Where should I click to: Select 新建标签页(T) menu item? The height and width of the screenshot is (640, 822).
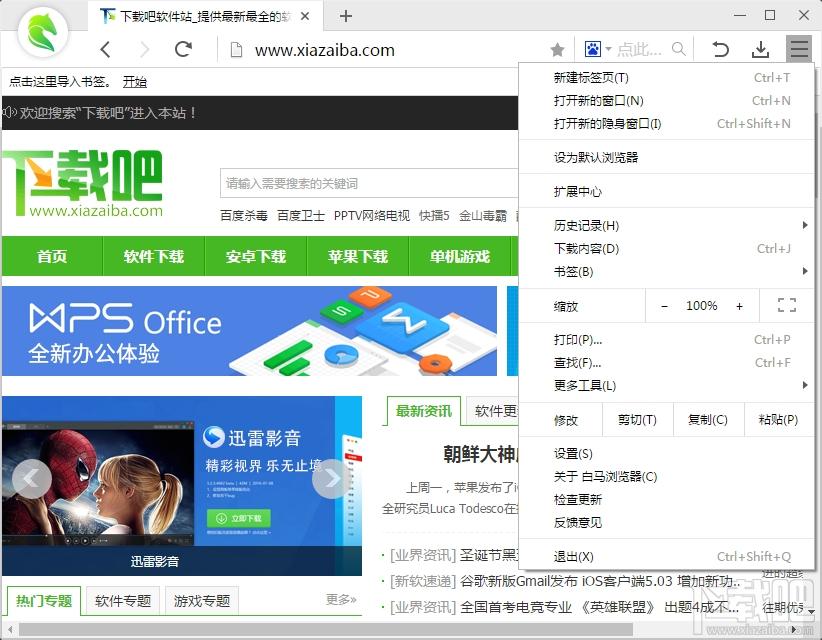pyautogui.click(x=666, y=78)
